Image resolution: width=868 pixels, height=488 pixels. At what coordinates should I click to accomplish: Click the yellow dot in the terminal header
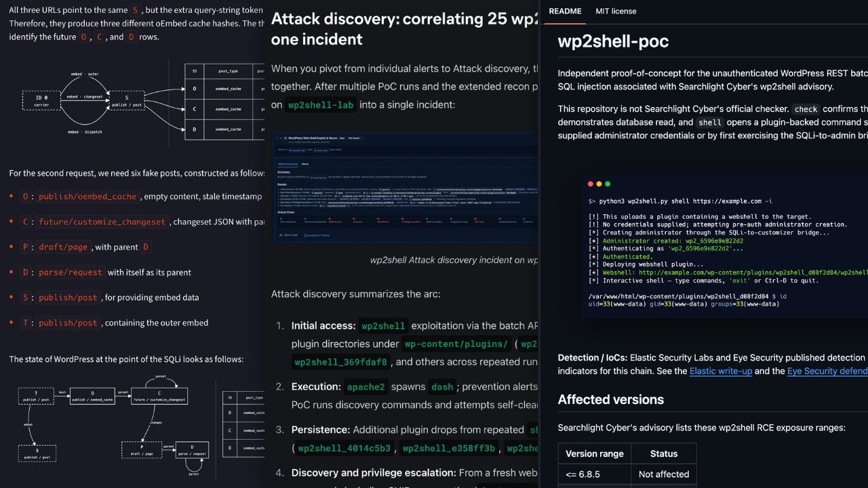(x=599, y=184)
